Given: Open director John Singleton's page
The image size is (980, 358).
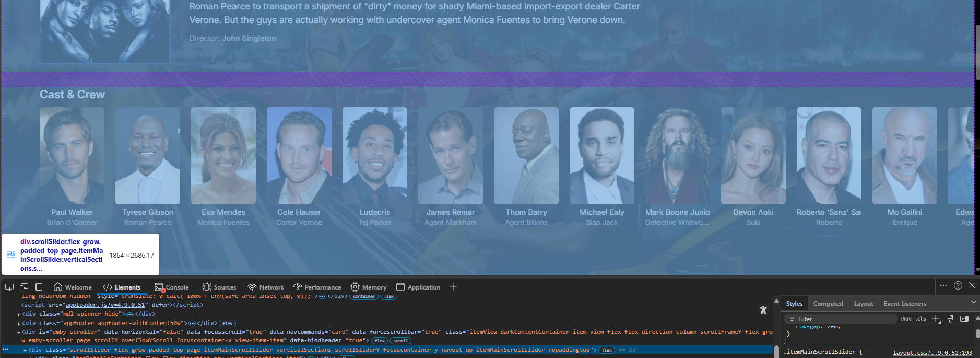Looking at the screenshot, I should 249,38.
